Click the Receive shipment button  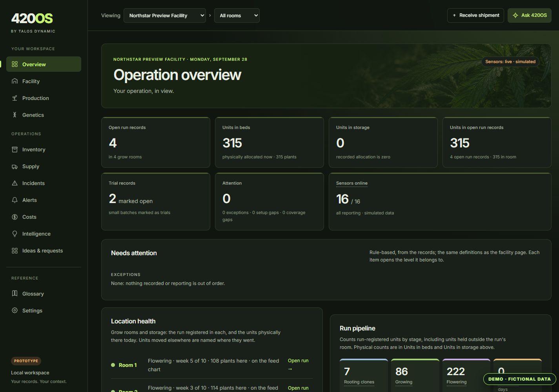[x=475, y=15]
